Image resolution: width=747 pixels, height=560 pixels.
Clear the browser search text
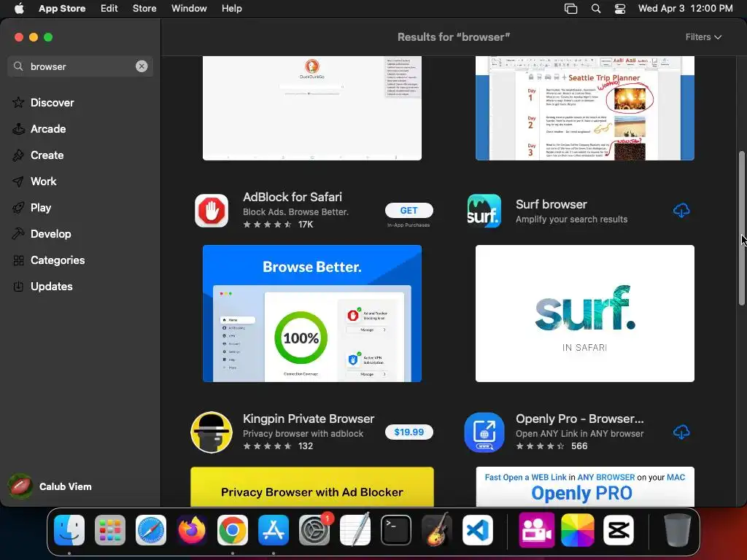pos(142,66)
